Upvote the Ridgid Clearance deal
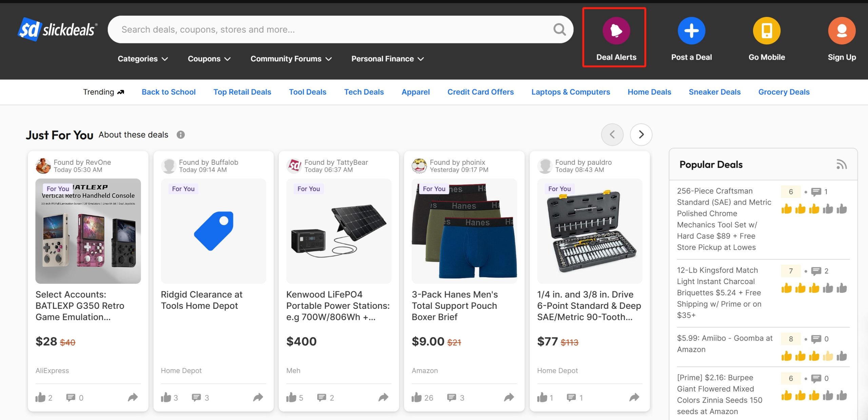This screenshot has width=868, height=420. click(166, 397)
